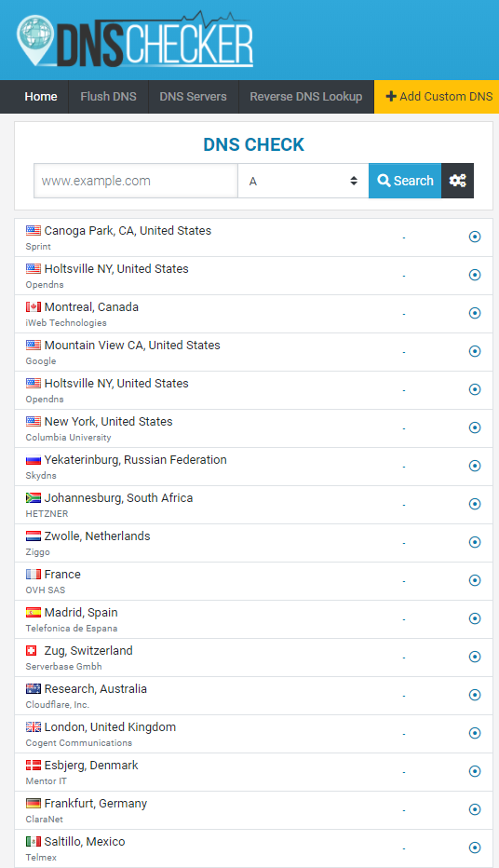Open Reverse DNS Lookup

coord(306,97)
